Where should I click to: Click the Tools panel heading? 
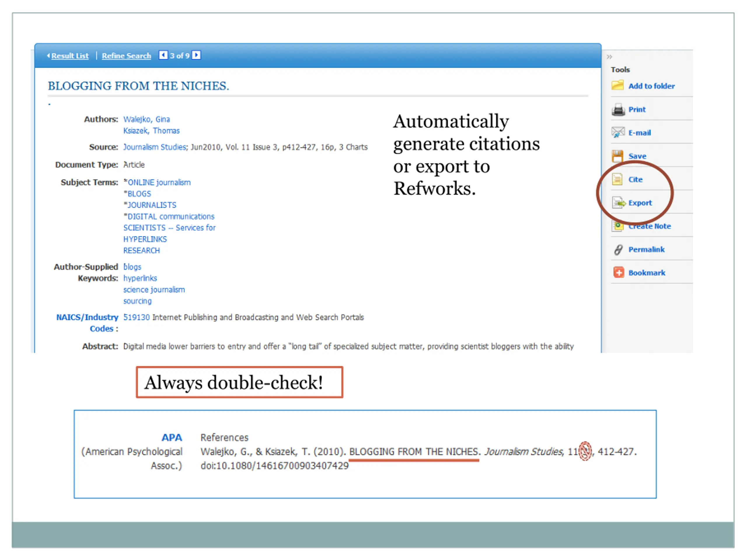point(620,69)
